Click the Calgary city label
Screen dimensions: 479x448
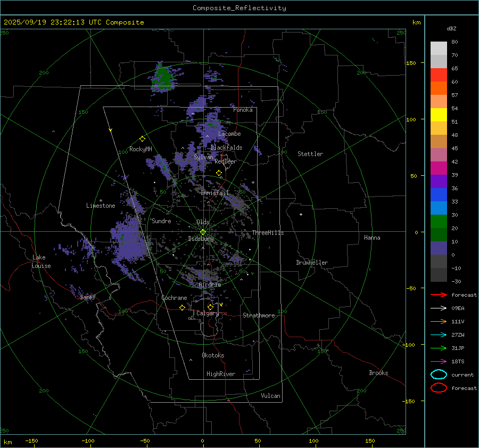coord(207,314)
